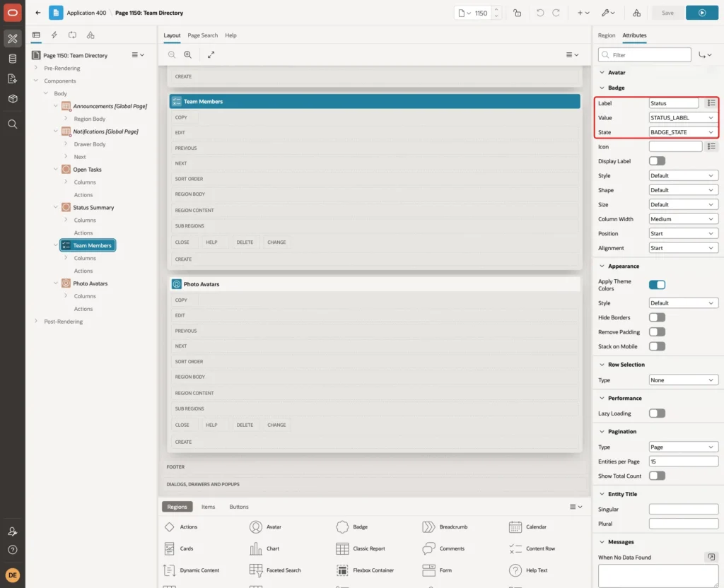Click the Save button
Screen dimensions: 724x588
(x=667, y=13)
